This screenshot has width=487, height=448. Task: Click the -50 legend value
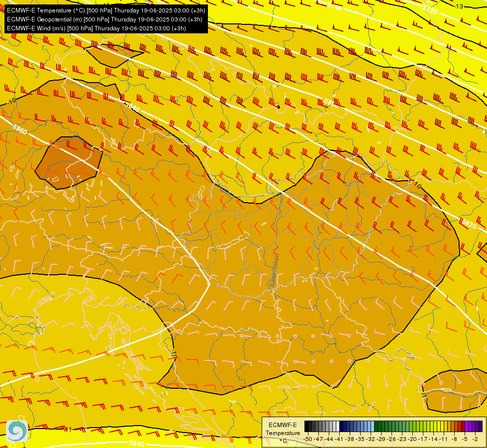[308, 440]
